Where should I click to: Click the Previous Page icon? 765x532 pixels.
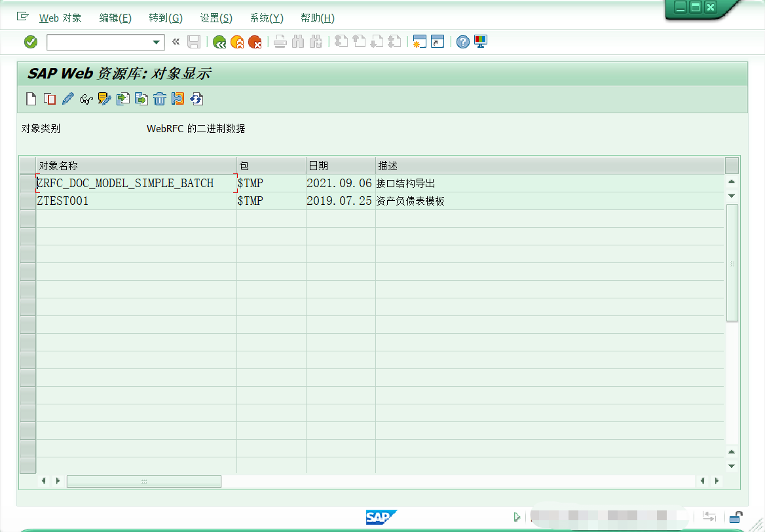[359, 42]
